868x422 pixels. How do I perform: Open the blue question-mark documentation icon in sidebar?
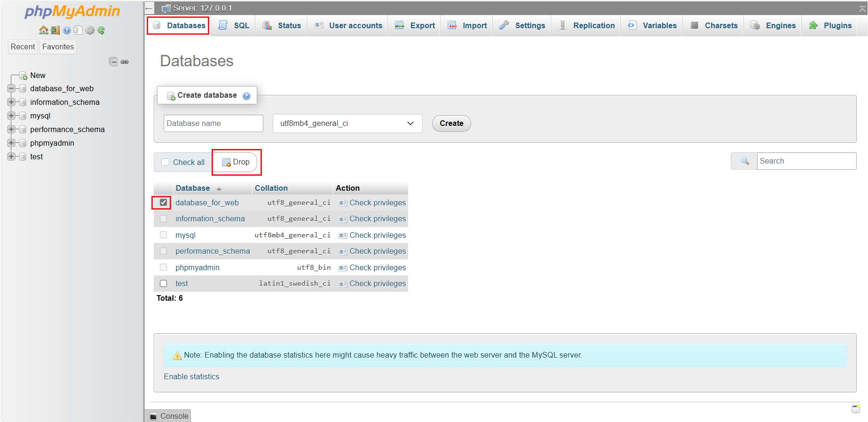tap(67, 31)
